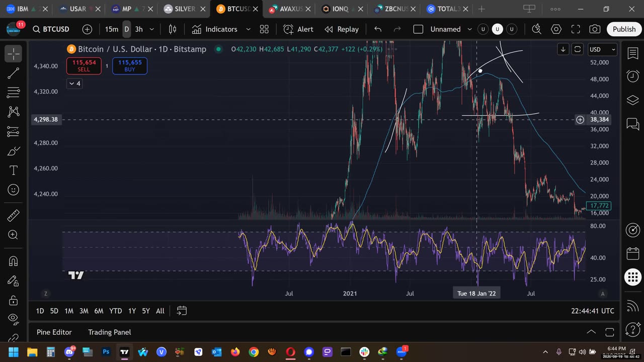
Task: Expand the timeframe interval dropdown
Action: 152,29
